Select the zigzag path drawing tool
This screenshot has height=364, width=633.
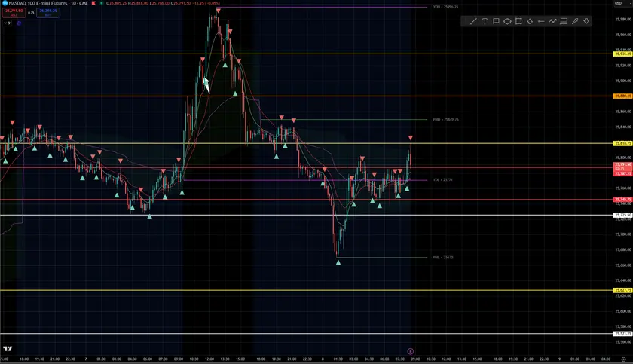point(552,21)
